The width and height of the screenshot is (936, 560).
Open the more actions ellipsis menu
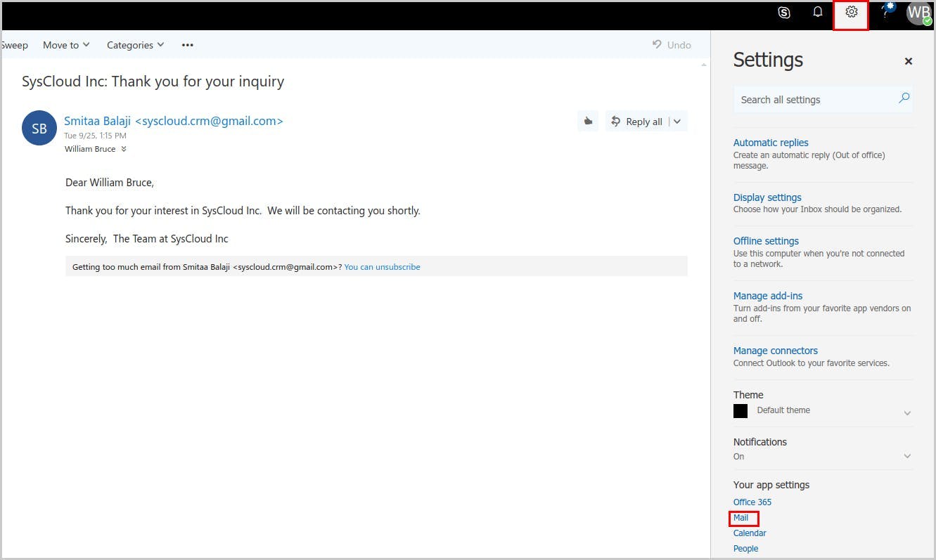(x=187, y=45)
